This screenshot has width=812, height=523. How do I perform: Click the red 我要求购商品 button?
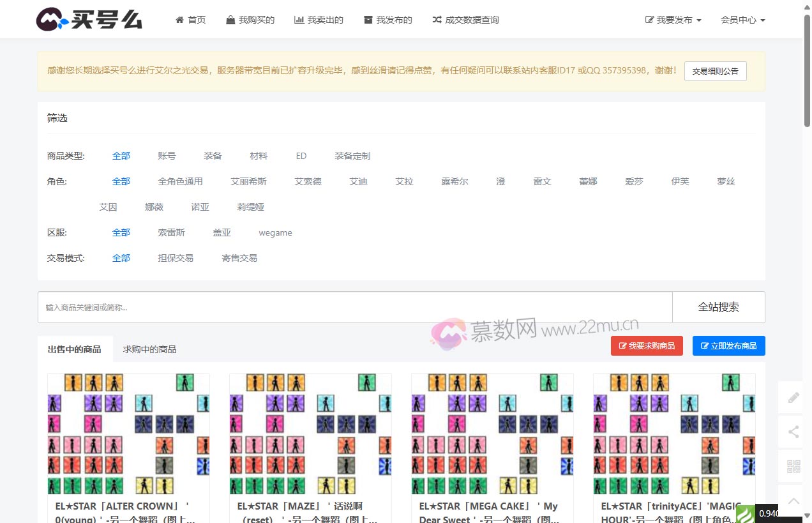point(646,345)
